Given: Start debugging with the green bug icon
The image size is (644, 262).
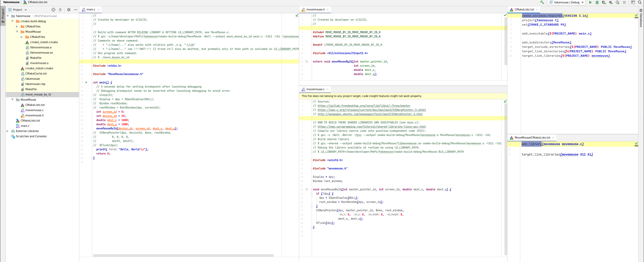Looking at the screenshot, I should point(597,2).
